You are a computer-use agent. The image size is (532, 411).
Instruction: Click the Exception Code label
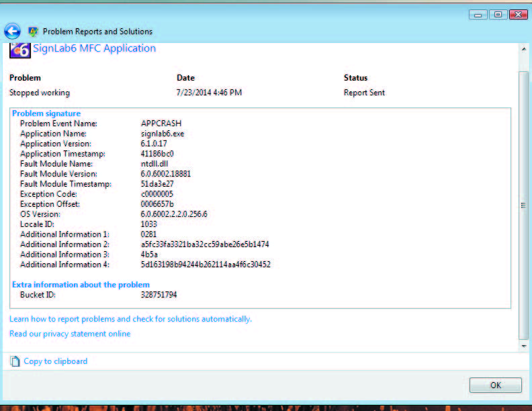(48, 194)
